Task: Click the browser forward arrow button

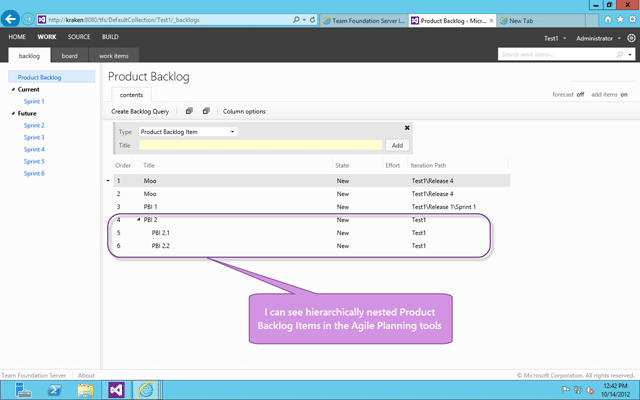Action: tap(27, 19)
